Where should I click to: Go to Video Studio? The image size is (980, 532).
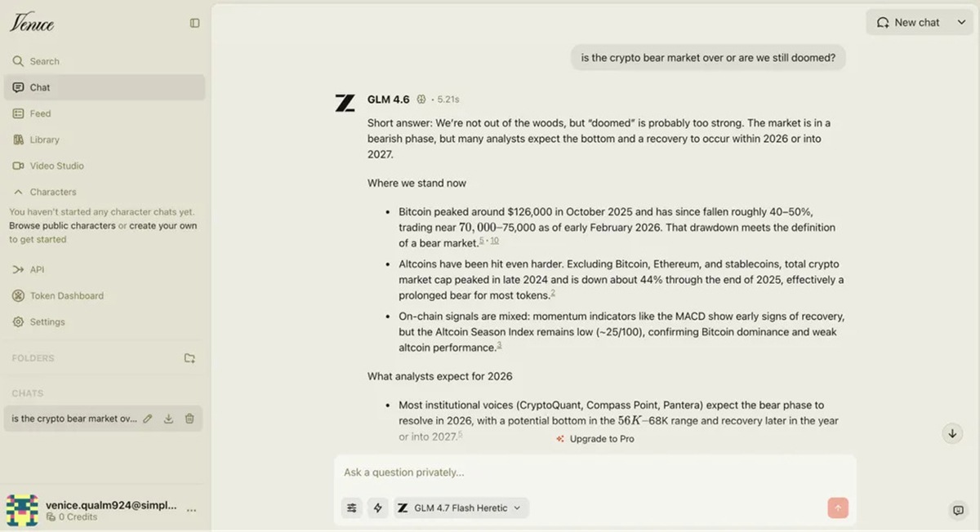tap(56, 166)
